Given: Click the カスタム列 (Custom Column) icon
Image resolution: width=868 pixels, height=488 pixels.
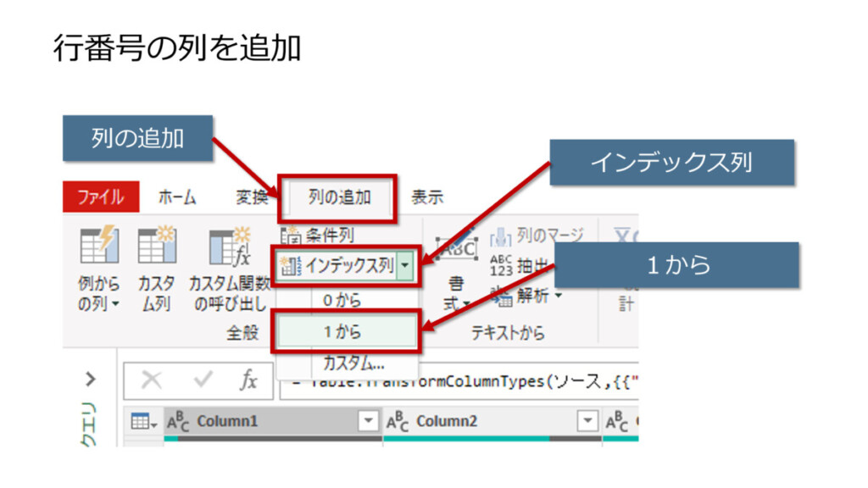Looking at the screenshot, I should 156,247.
